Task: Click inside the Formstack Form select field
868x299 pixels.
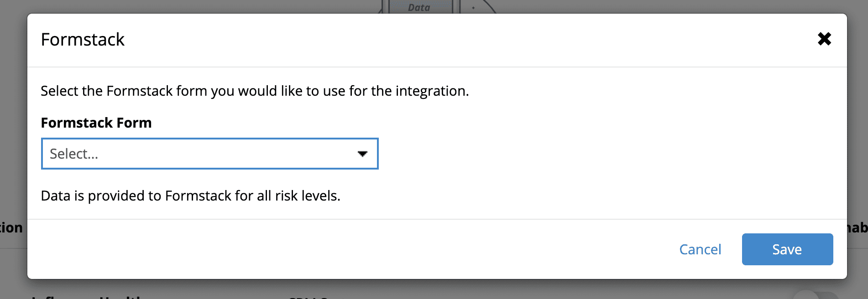Action: click(183, 154)
